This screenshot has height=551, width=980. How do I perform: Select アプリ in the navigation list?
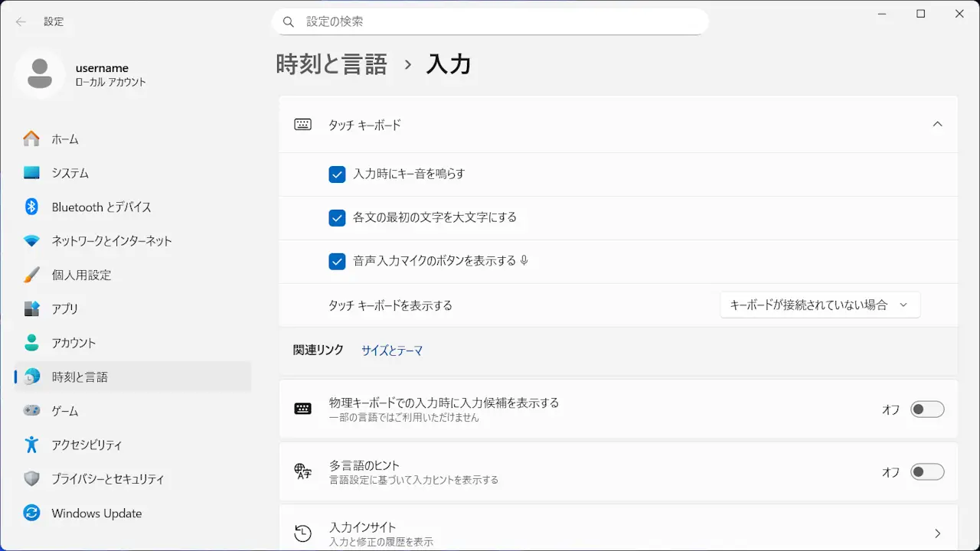(x=65, y=308)
